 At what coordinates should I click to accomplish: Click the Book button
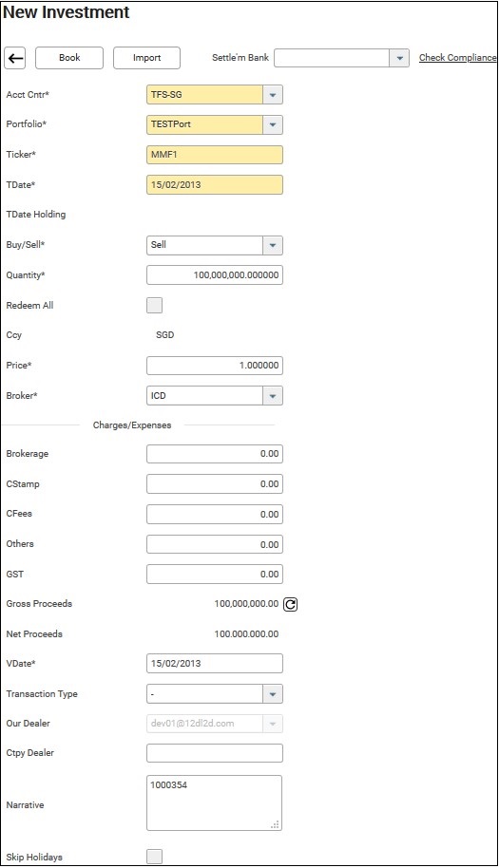click(69, 58)
